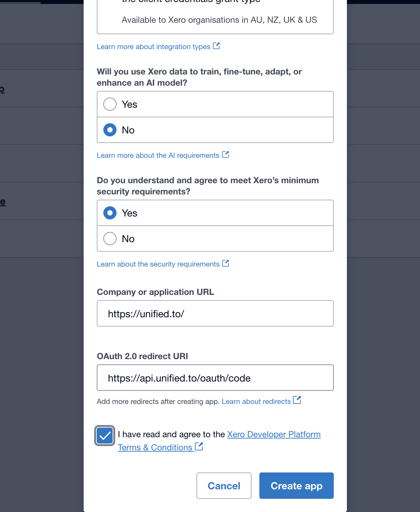Open the Terms & Conditions link text
This screenshot has height=512, width=420.
(x=155, y=447)
